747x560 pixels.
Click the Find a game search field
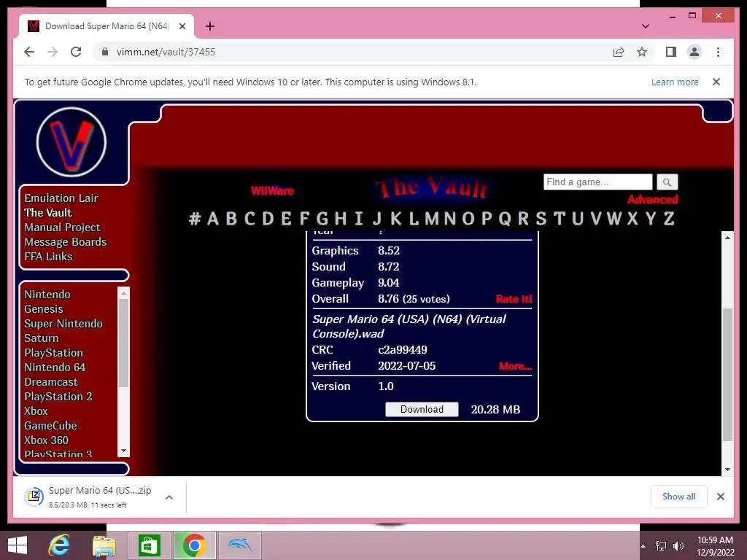(x=598, y=182)
